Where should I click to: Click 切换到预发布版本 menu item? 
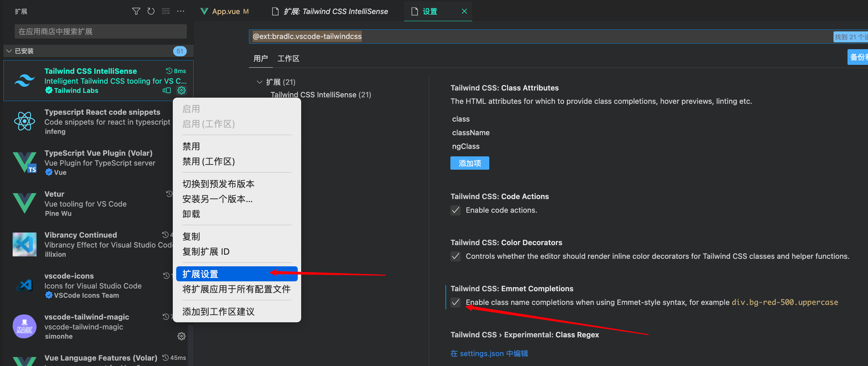click(x=237, y=184)
